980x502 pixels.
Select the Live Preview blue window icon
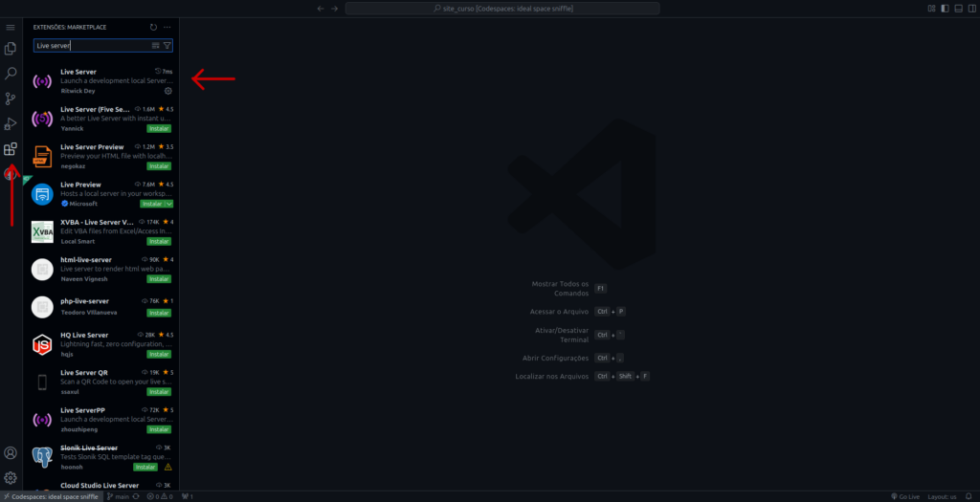tap(42, 194)
